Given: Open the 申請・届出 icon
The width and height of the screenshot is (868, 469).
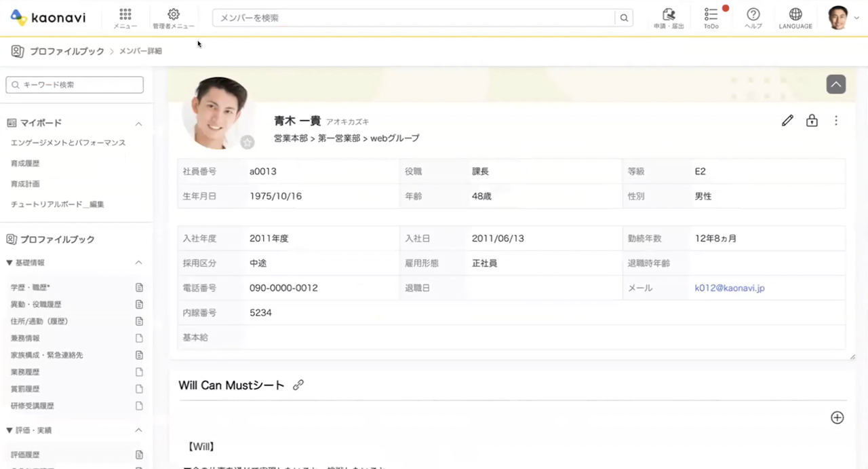Looking at the screenshot, I should point(669,15).
